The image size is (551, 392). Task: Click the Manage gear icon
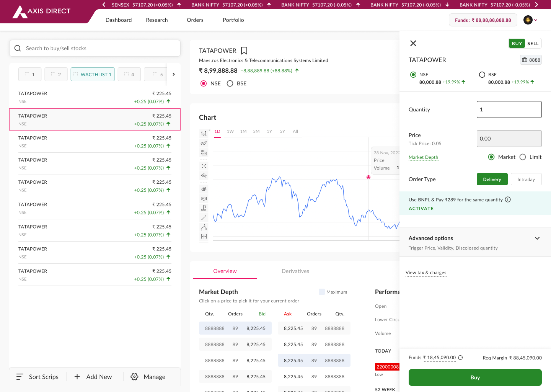(x=134, y=377)
